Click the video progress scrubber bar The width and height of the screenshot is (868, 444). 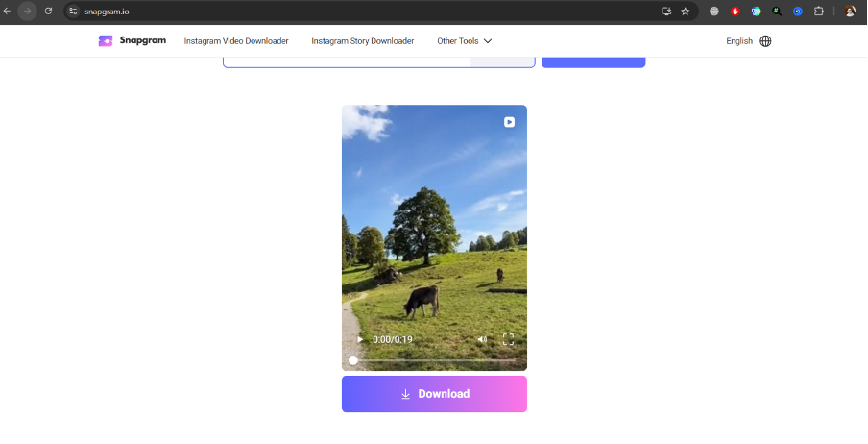click(x=434, y=360)
